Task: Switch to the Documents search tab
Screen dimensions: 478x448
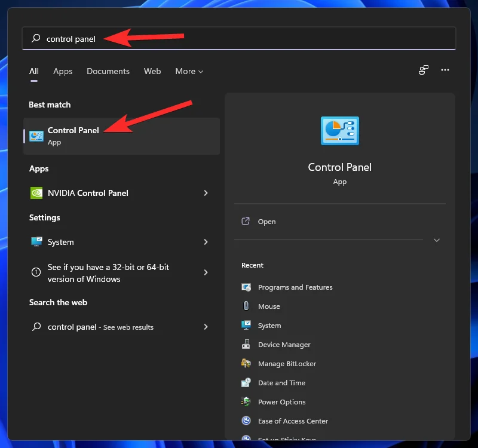Action: tap(108, 71)
